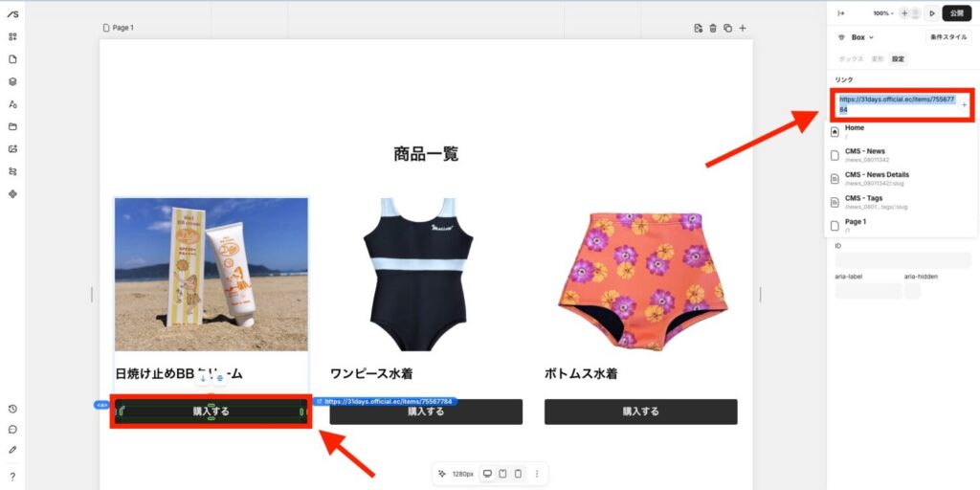This screenshot has height=490, width=980.
Task: Switch to desktop viewport
Action: pyautogui.click(x=487, y=474)
